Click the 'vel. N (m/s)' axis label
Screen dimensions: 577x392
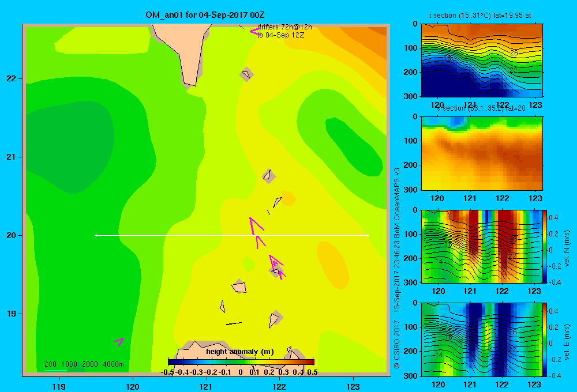pos(567,248)
